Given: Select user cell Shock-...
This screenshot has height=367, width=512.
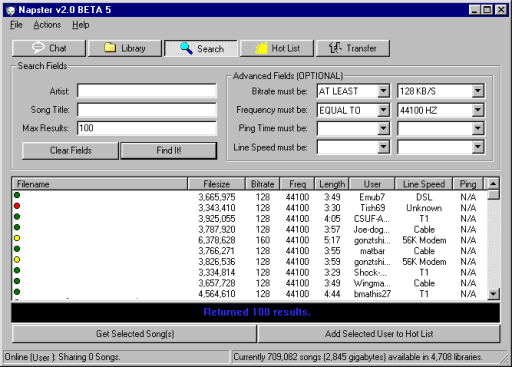Looking at the screenshot, I should [x=370, y=272].
